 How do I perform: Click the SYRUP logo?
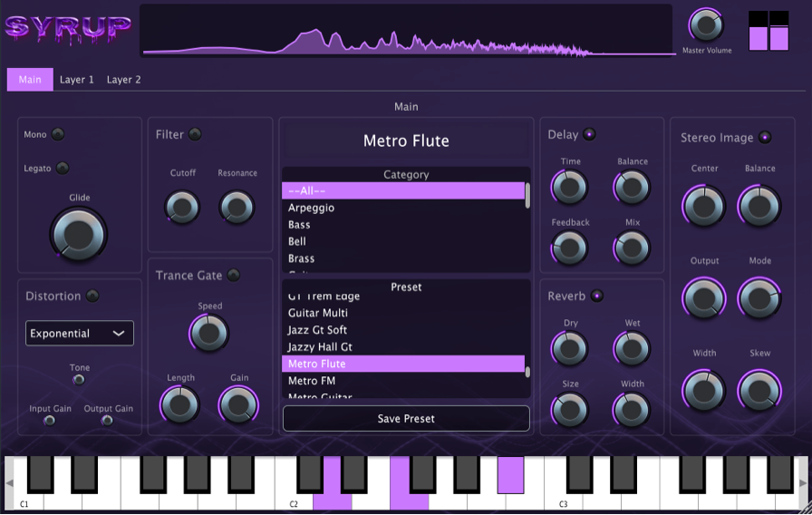68,30
